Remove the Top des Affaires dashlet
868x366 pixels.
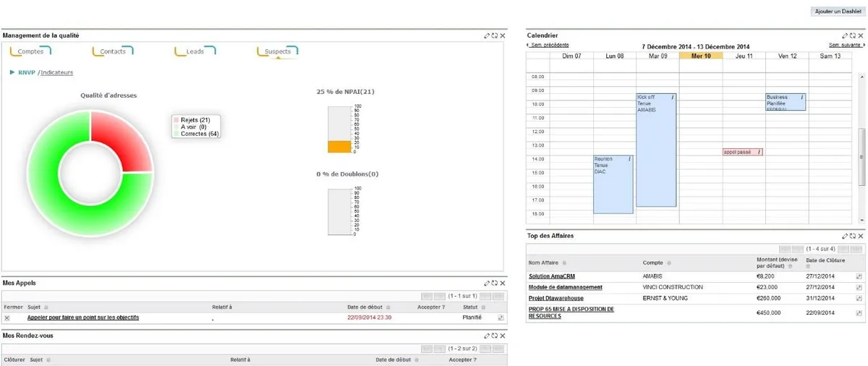859,236
